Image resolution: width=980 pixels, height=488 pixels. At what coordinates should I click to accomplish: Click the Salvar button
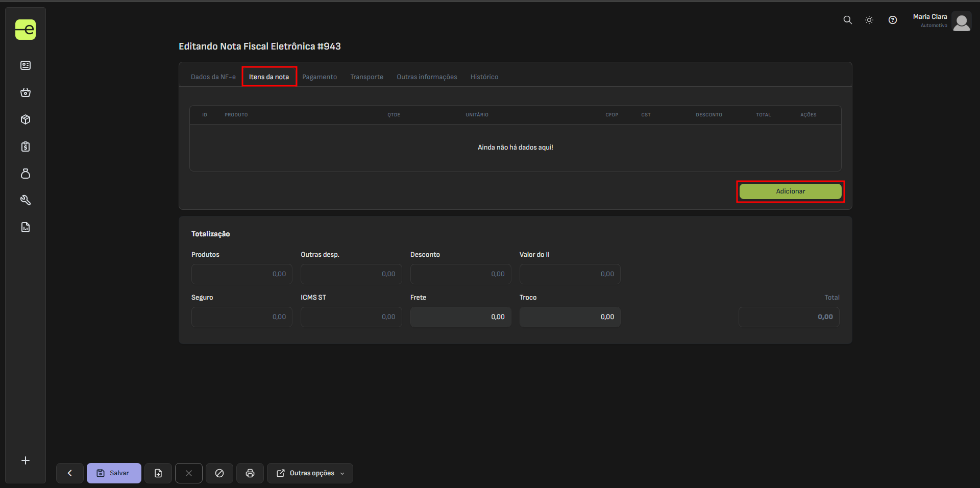point(114,473)
